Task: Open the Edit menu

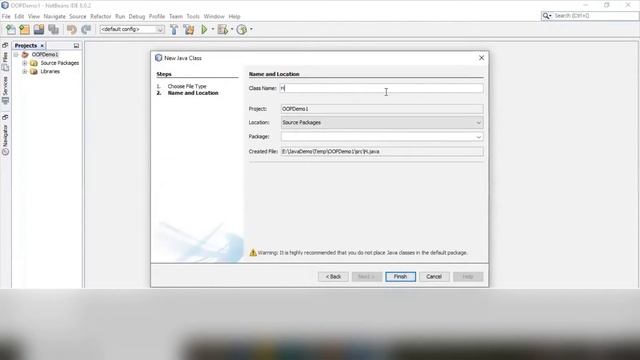Action: coord(19,17)
